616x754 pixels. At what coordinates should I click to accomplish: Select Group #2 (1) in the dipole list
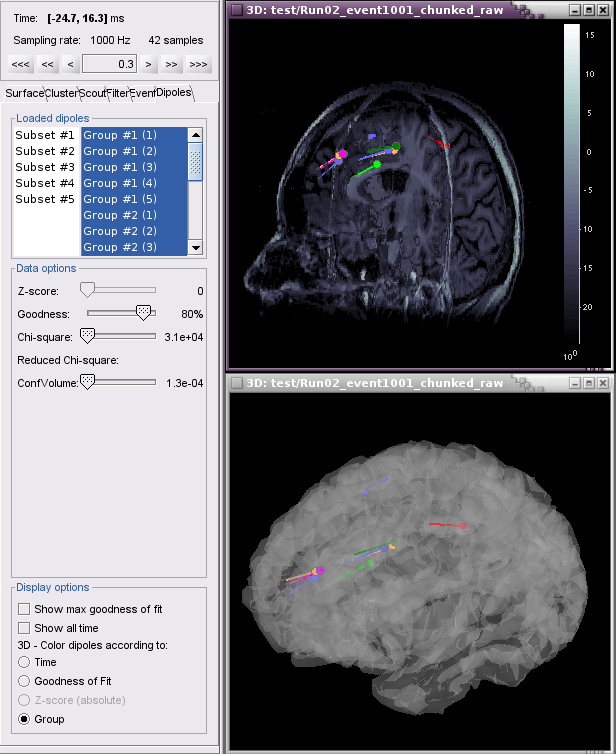[120, 215]
